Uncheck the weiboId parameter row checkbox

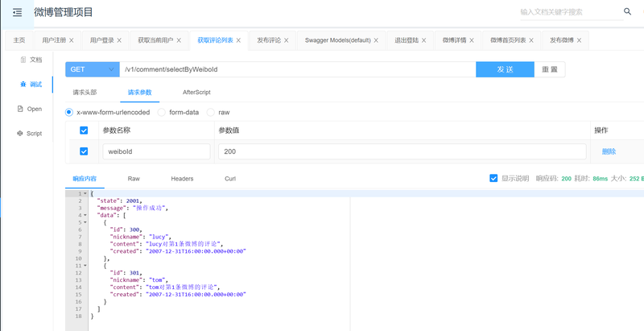click(x=84, y=151)
